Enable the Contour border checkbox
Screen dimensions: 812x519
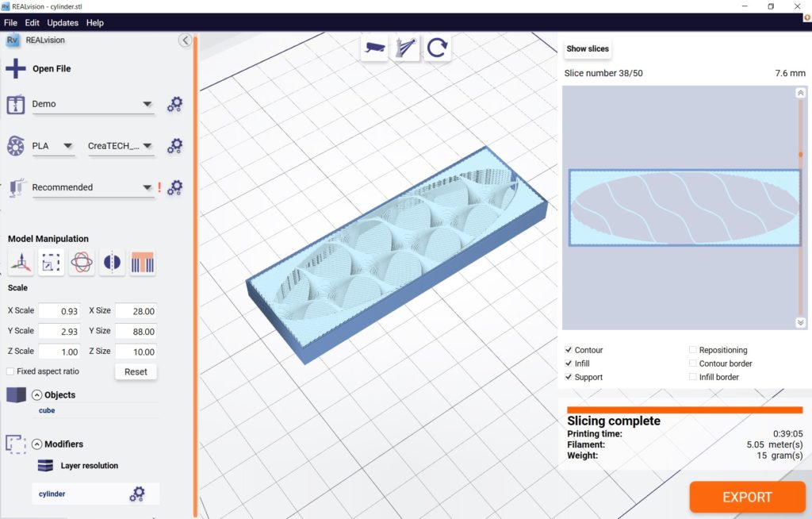click(693, 363)
